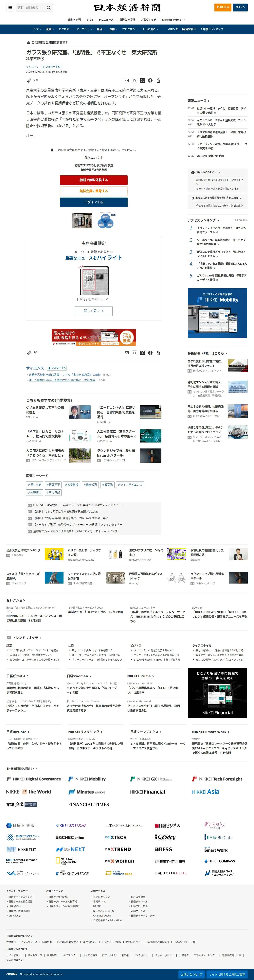Expand the オピニオン navigation dropdown
This screenshot has width=254, height=980.
[x=130, y=29]
